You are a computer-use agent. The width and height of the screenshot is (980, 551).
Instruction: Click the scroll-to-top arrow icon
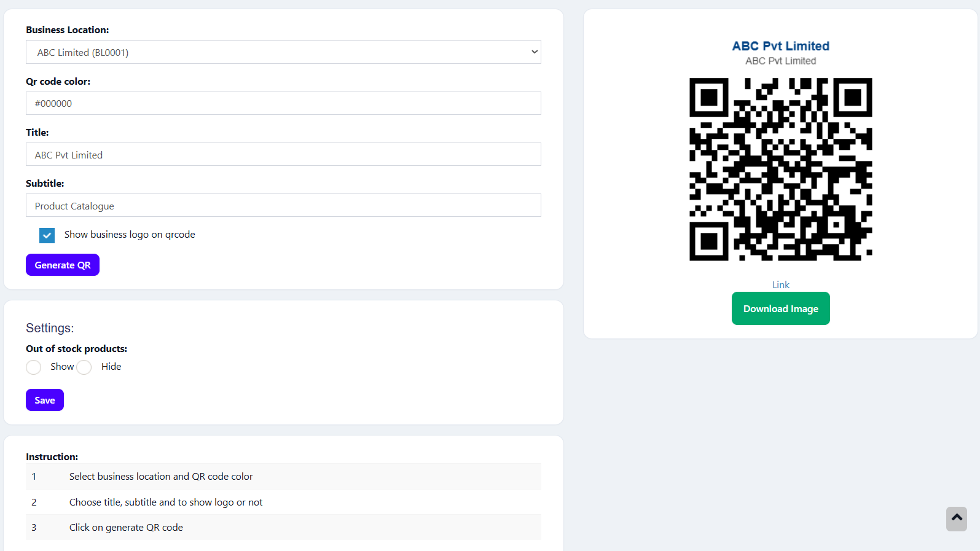coord(956,518)
